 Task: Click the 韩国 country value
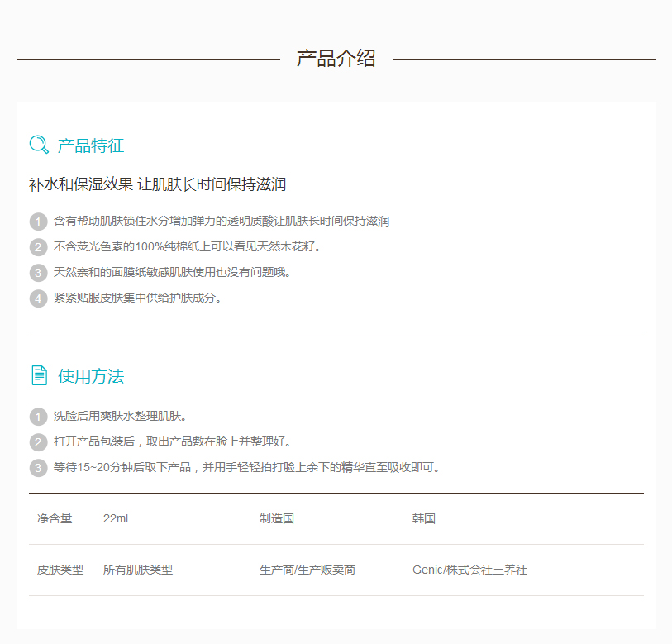(x=424, y=518)
